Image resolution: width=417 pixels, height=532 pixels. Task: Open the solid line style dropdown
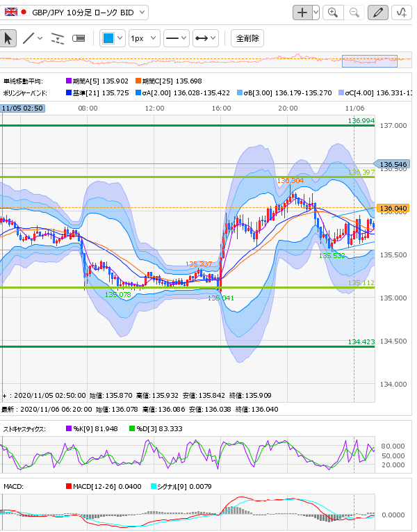tap(177, 38)
